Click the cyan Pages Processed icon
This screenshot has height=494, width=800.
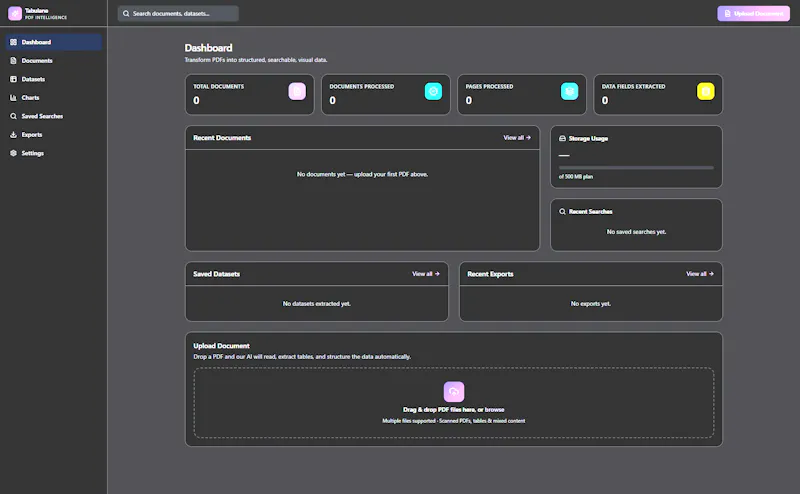point(569,91)
